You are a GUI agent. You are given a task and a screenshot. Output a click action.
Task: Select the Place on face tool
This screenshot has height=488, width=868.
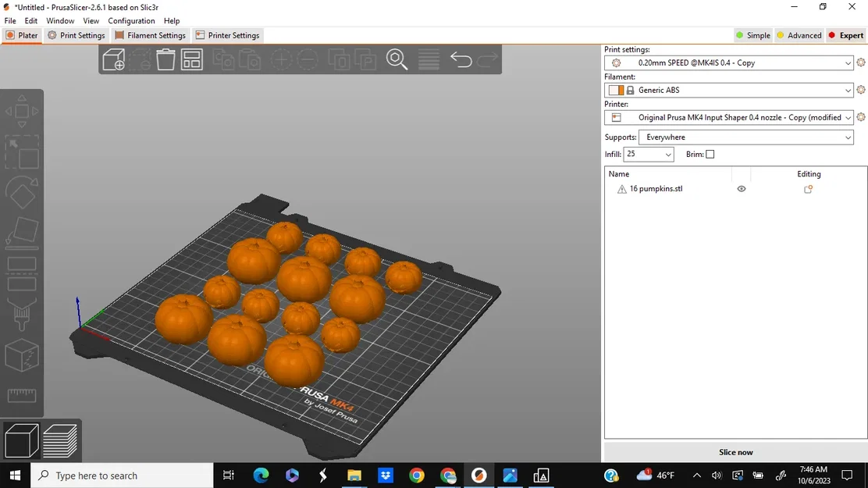coord(22,233)
